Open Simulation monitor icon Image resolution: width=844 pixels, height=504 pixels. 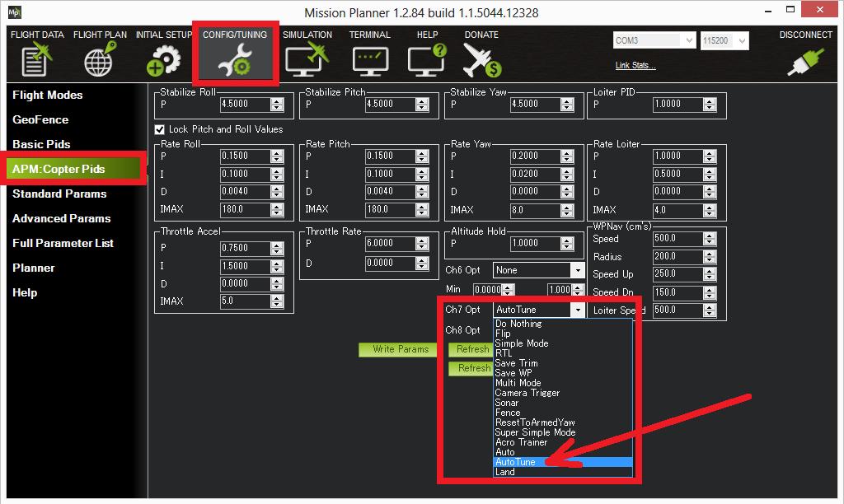(x=307, y=60)
